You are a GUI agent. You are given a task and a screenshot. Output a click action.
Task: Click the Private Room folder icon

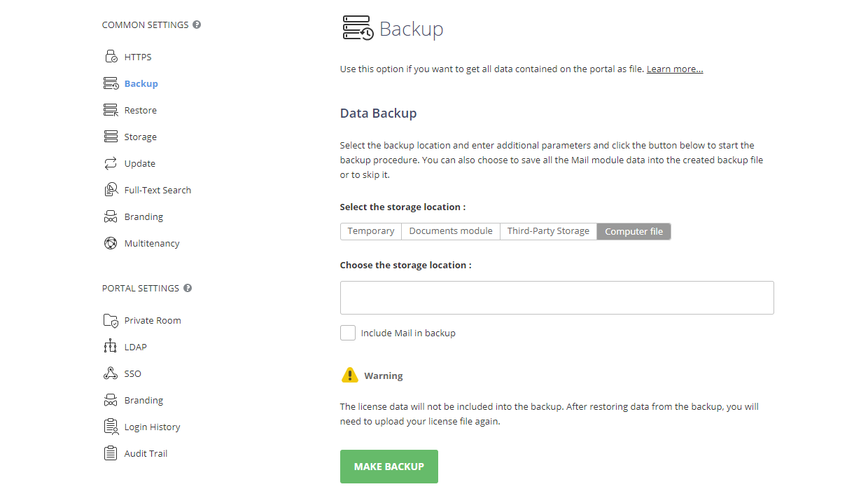coord(111,320)
